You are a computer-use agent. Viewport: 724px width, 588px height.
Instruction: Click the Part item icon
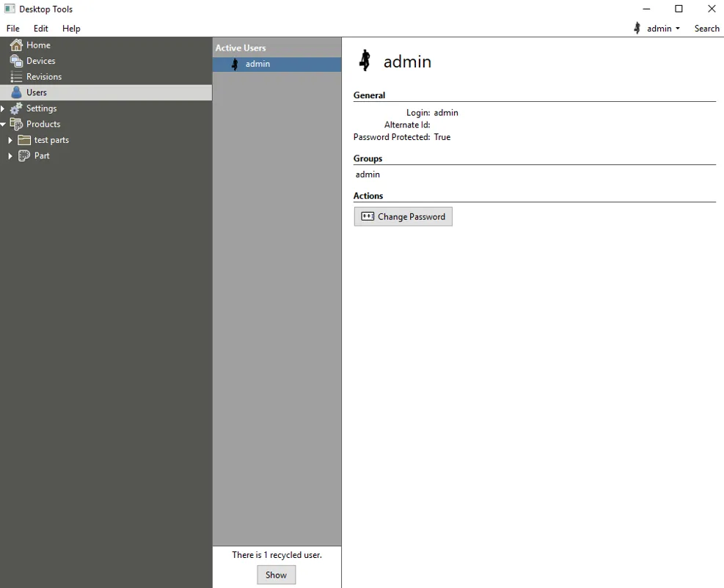tap(24, 155)
